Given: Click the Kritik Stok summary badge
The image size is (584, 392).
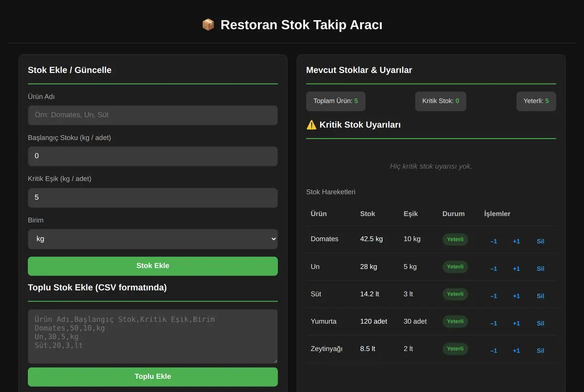Looking at the screenshot, I should click(440, 101).
